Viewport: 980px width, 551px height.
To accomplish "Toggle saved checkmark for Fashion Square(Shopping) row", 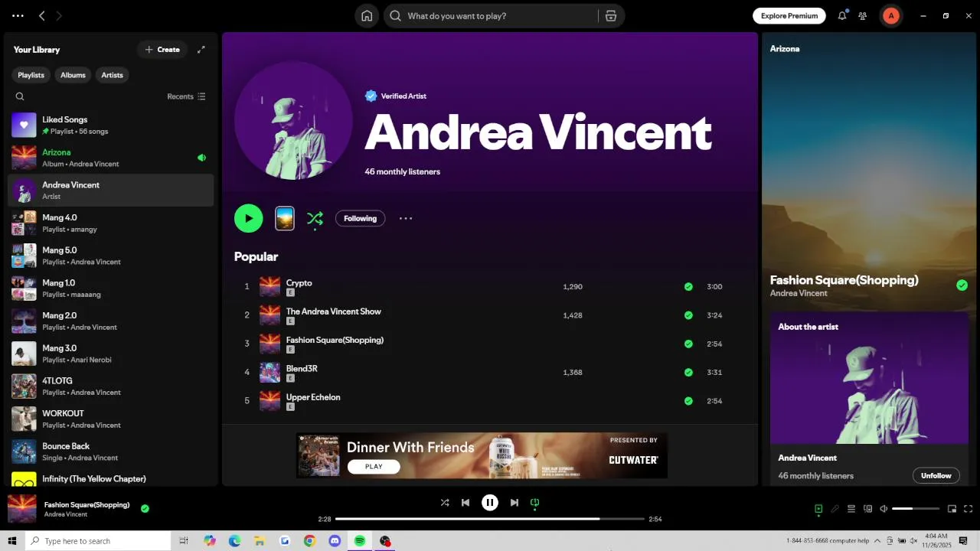I will point(688,344).
